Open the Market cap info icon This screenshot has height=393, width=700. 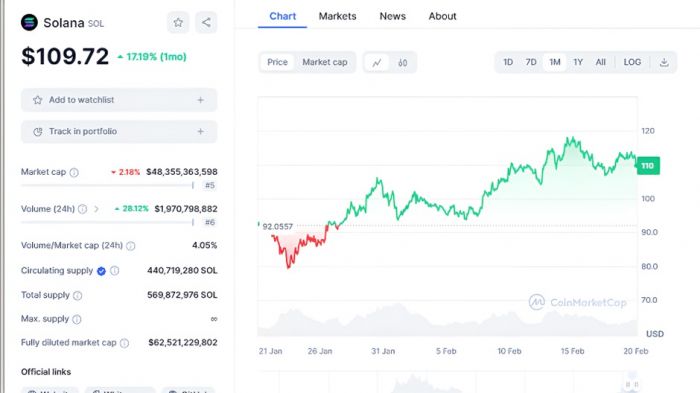pos(74,172)
